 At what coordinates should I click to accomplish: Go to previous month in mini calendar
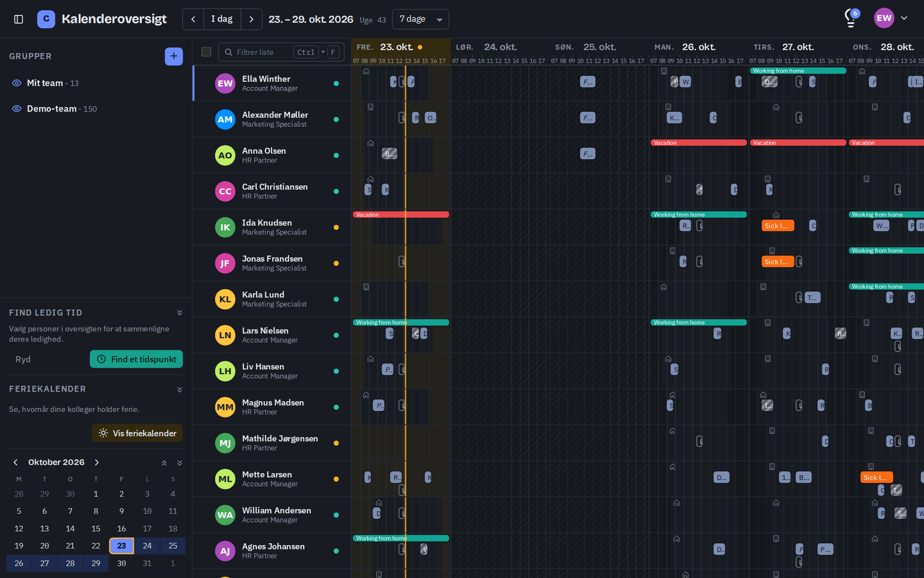coord(16,462)
